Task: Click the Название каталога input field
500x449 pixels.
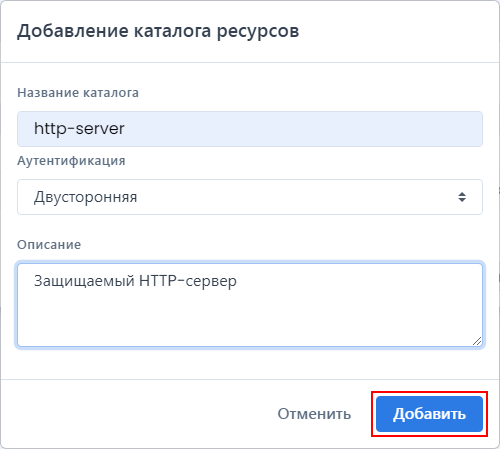Action: pos(250,129)
